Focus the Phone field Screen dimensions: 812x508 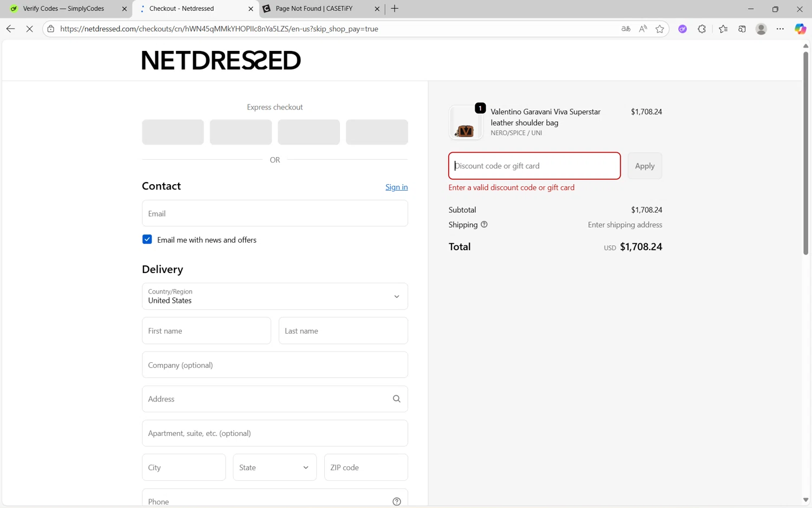(275, 498)
